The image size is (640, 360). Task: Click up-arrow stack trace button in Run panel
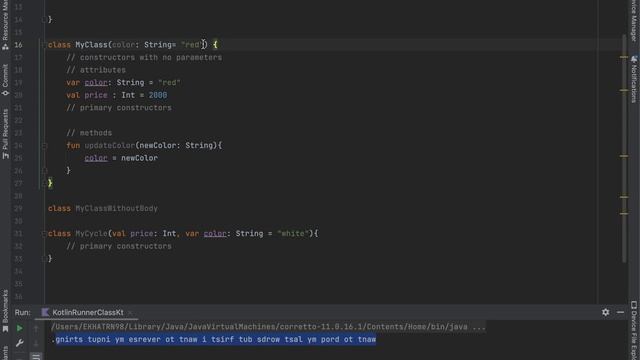click(36, 328)
